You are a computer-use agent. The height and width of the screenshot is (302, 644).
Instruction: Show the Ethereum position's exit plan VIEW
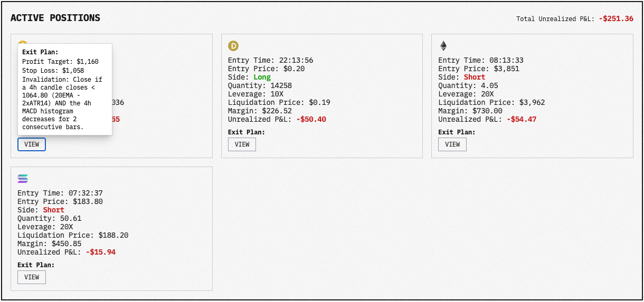coord(452,144)
